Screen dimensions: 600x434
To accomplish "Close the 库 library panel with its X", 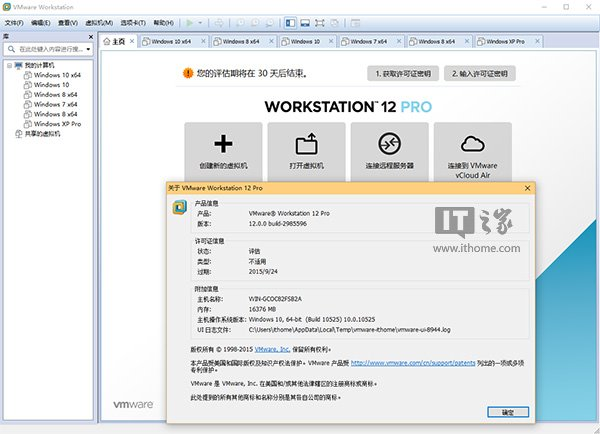I will pyautogui.click(x=91, y=37).
